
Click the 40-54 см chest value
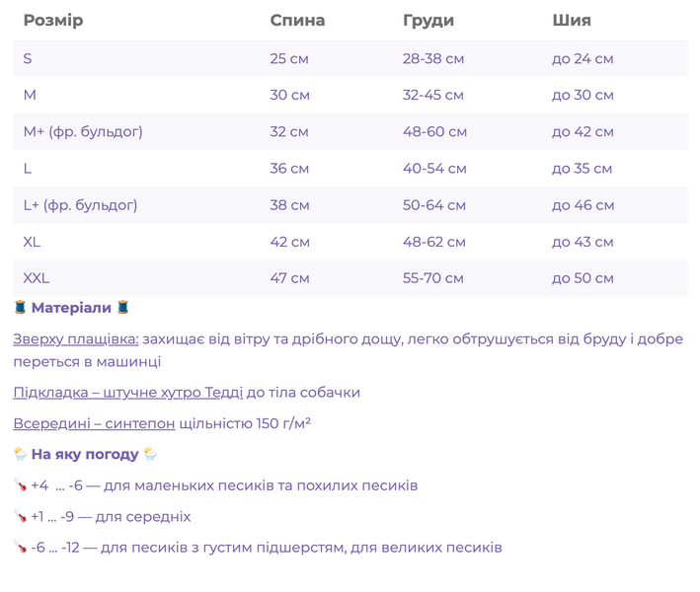click(434, 168)
